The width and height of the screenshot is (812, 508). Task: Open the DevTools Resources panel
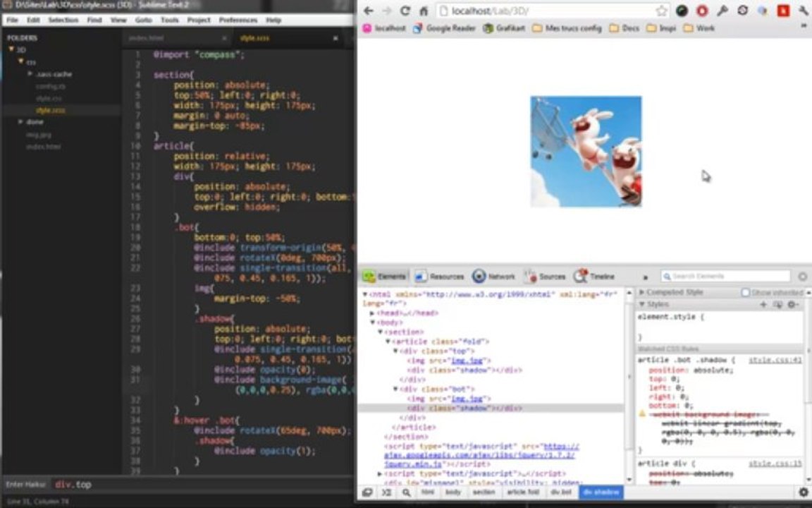click(x=440, y=277)
